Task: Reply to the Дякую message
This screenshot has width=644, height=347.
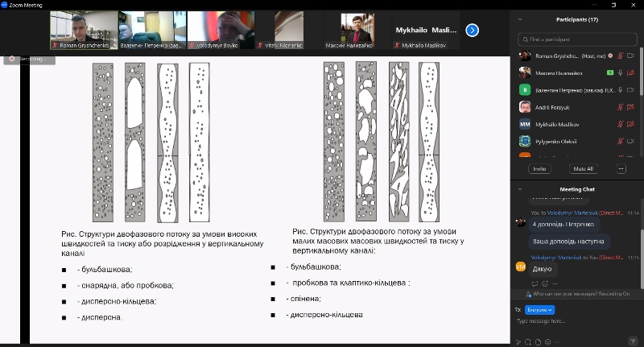Action: point(535,283)
